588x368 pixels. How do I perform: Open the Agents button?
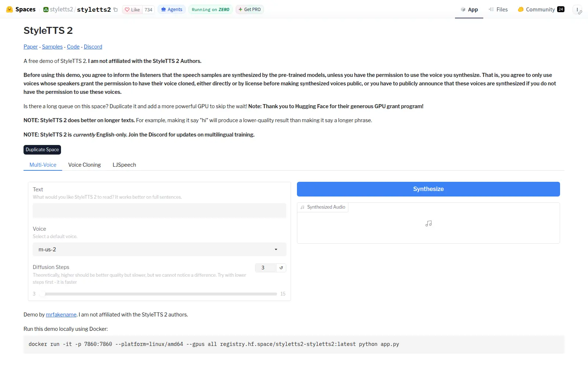click(x=172, y=10)
